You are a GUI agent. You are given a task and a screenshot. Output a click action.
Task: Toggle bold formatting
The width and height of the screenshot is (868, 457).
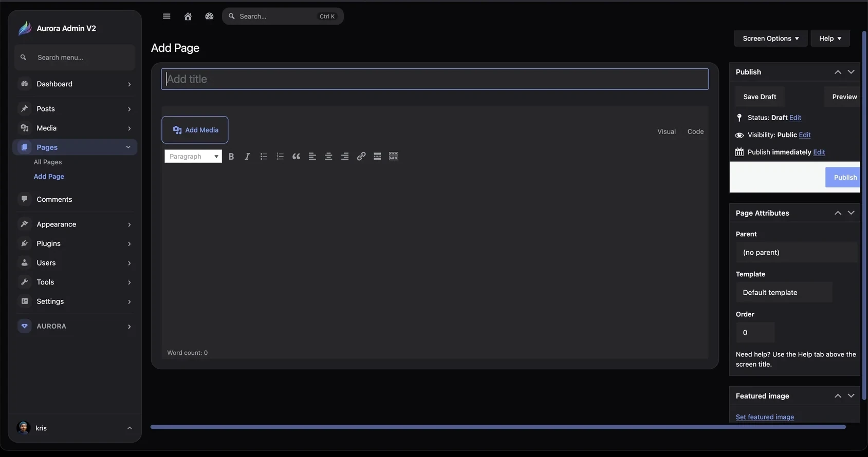tap(231, 157)
